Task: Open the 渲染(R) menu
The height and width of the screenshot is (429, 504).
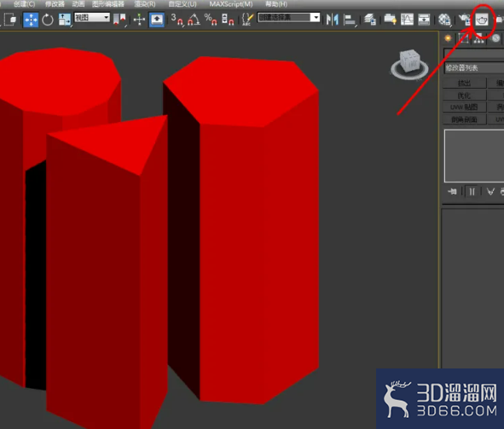Action: click(145, 4)
